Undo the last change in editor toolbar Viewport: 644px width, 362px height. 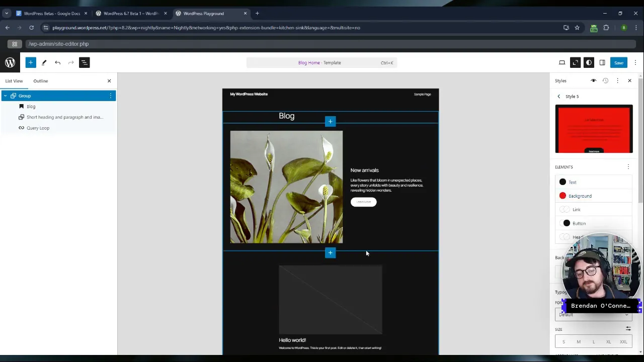[57, 62]
